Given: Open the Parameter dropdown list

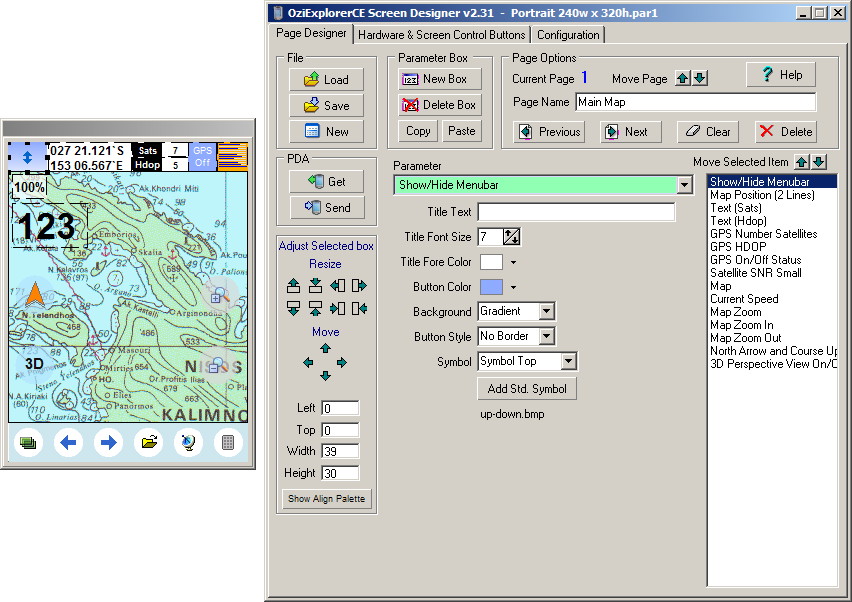Looking at the screenshot, I should coord(685,185).
